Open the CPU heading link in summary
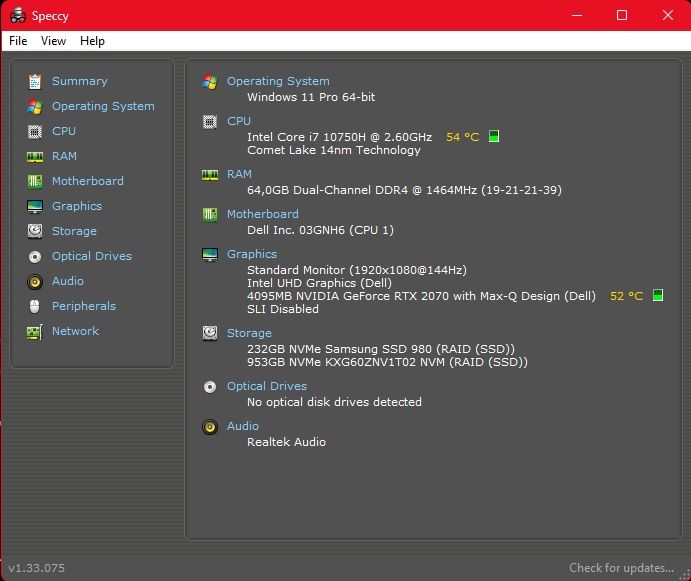This screenshot has width=691, height=581. (239, 121)
